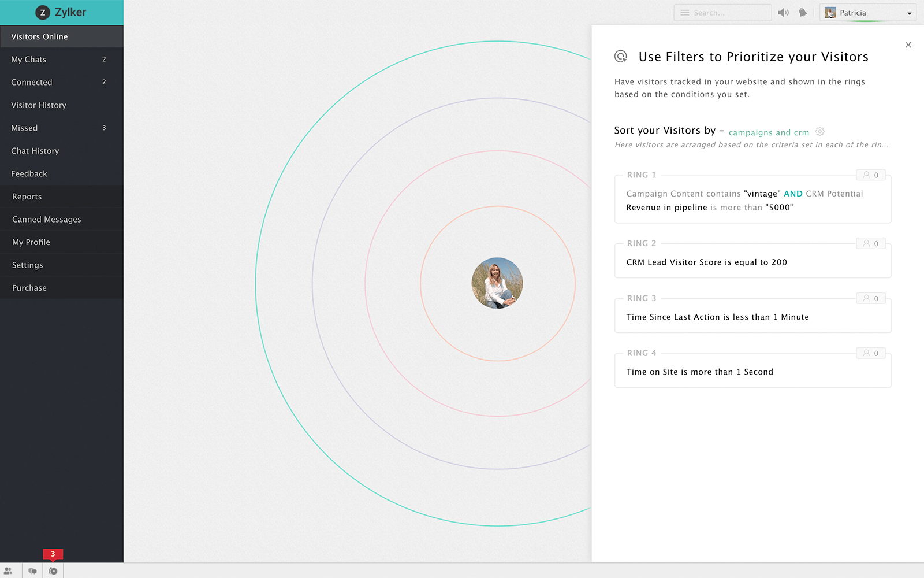924x578 pixels.
Task: Open the Patricia user dropdown
Action: coord(867,13)
